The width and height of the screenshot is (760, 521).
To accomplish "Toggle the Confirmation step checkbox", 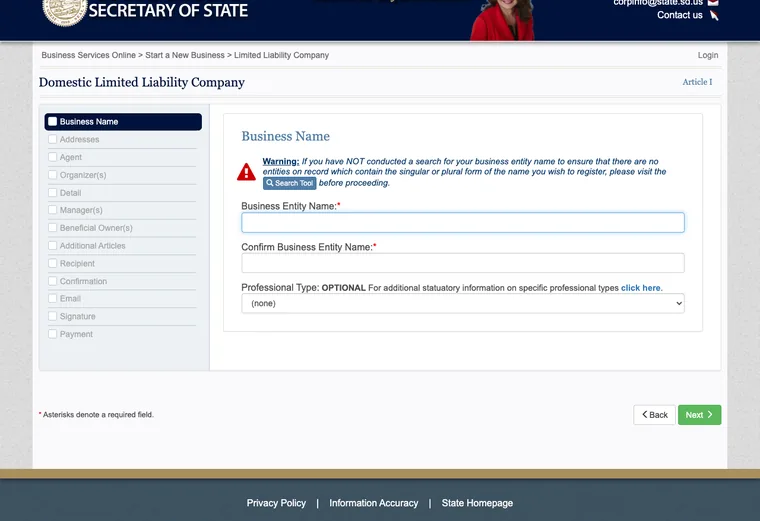I will tap(52, 281).
